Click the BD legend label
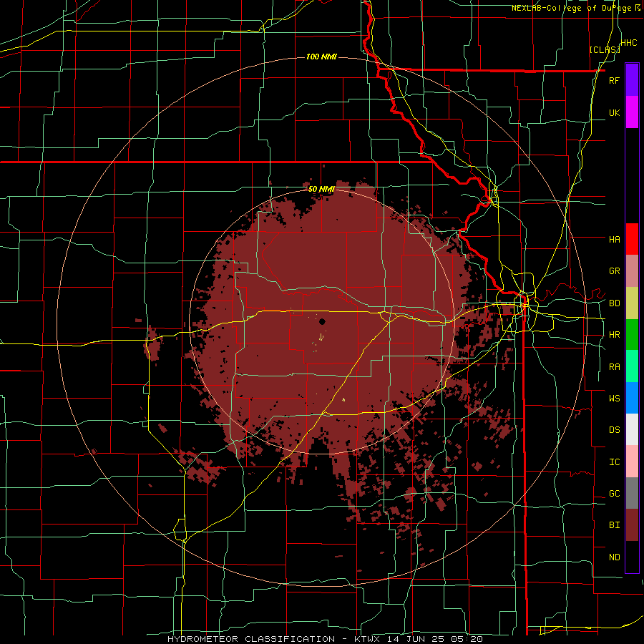Screen dimensions: 644x644 (x=614, y=303)
